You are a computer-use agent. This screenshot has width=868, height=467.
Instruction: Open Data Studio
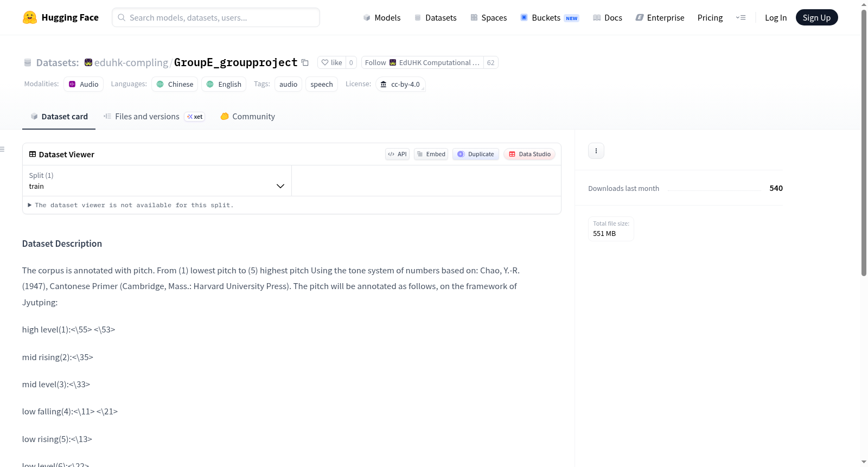[529, 154]
